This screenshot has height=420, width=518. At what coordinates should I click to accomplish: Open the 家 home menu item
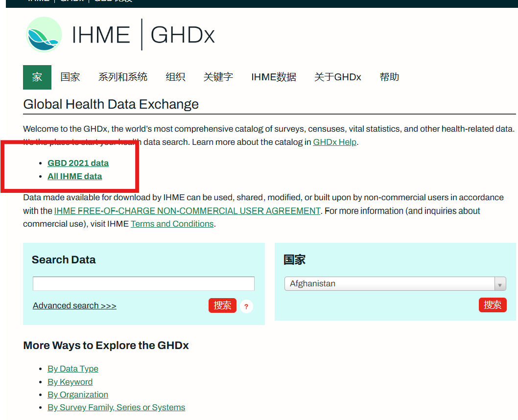(x=37, y=77)
